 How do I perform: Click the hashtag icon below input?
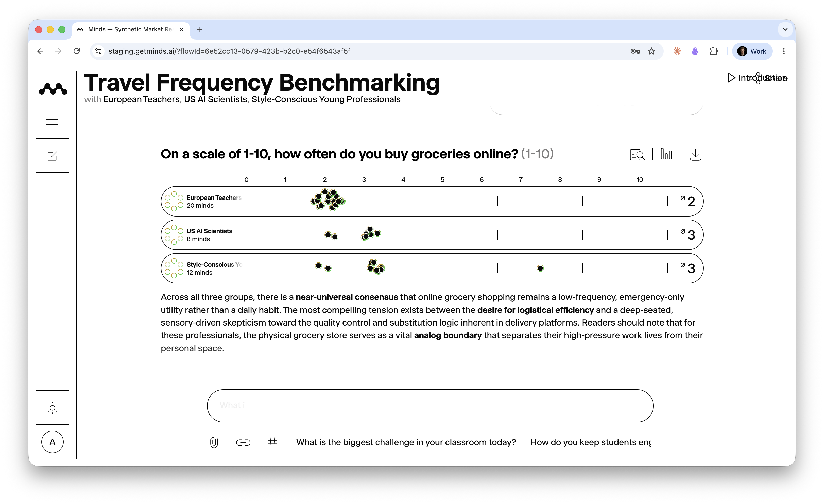tap(272, 442)
